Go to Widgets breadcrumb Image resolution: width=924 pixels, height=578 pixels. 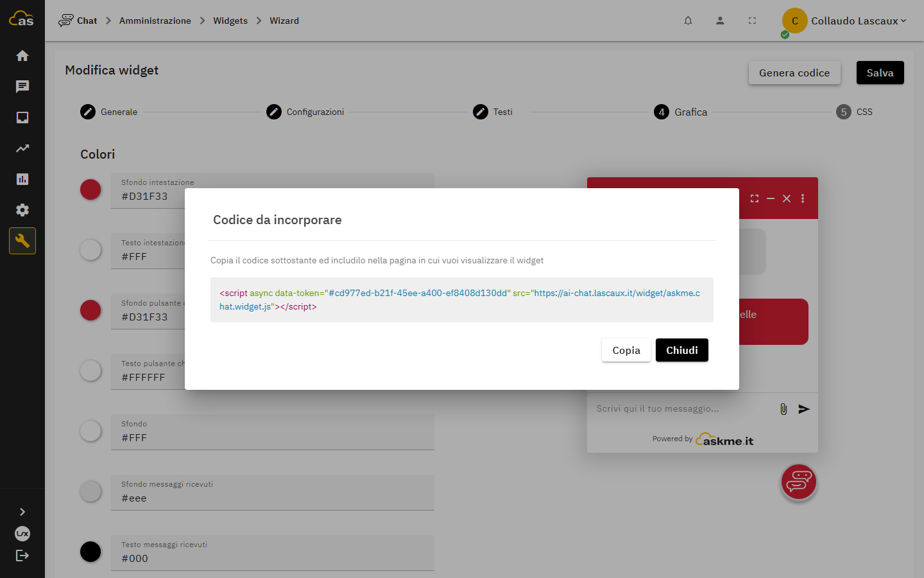(230, 21)
